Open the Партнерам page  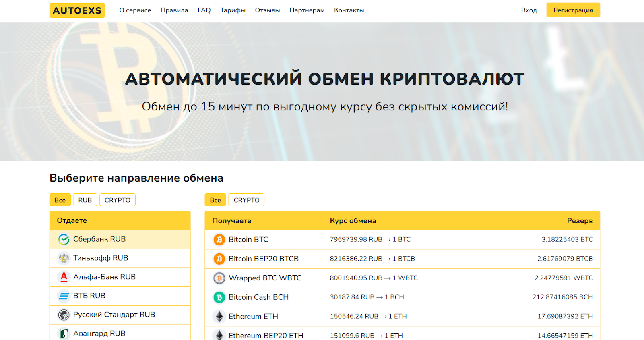(x=307, y=10)
